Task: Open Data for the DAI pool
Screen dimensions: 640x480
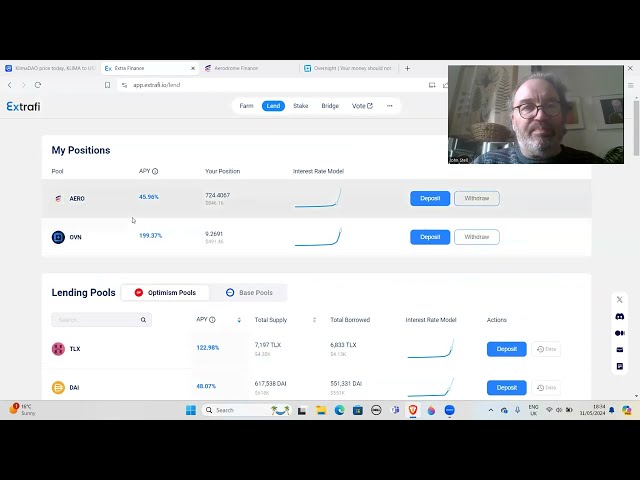Action: click(546, 388)
